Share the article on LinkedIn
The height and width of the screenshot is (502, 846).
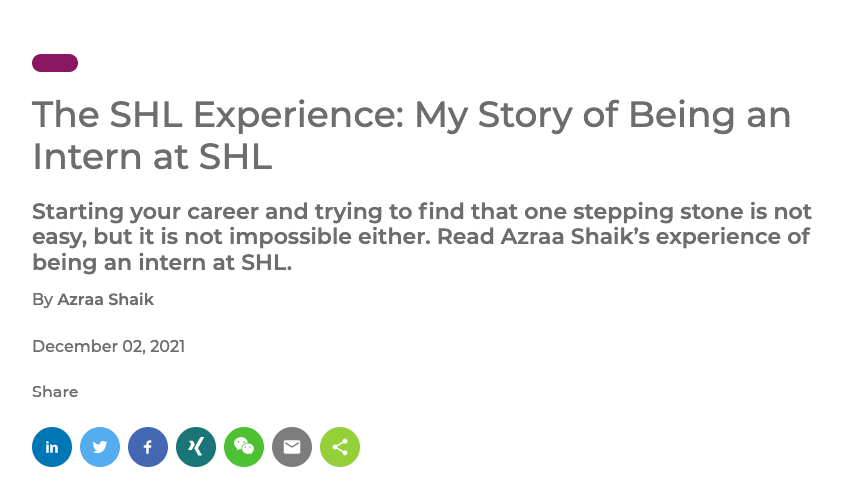click(52, 447)
